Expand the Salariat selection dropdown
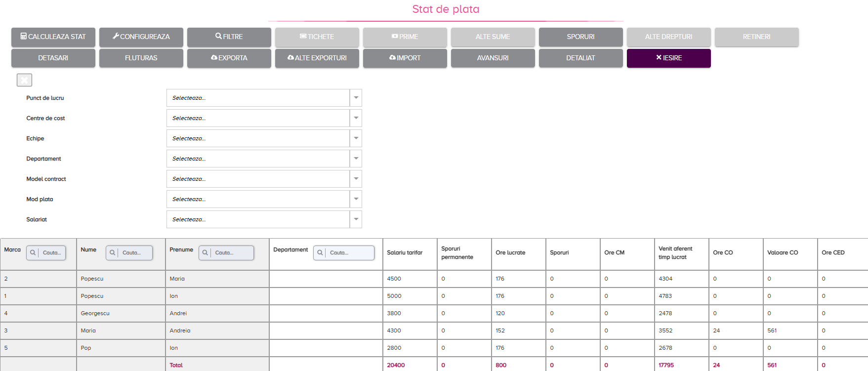This screenshot has width=868, height=371. pyautogui.click(x=356, y=219)
